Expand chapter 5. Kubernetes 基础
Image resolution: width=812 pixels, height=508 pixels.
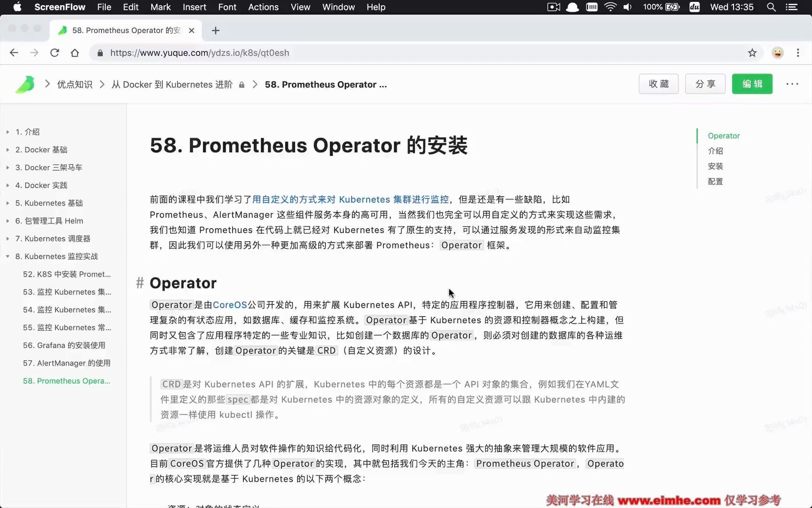[x=8, y=203]
